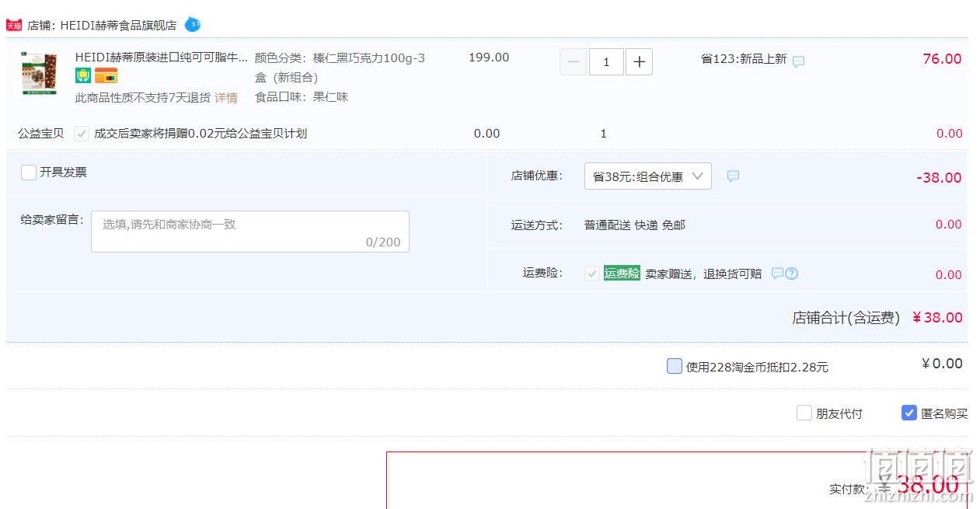The width and height of the screenshot is (980, 509).
Task: Click the comment icon beside 省123:新品上新
Action: 798,61
